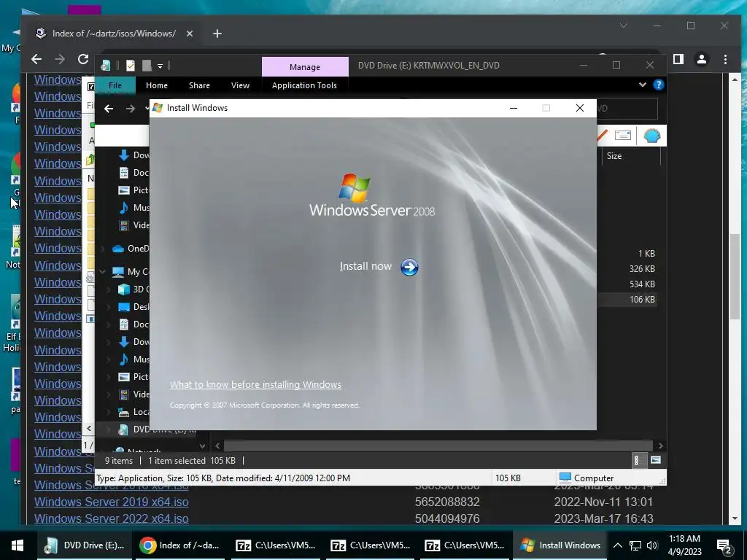The width and height of the screenshot is (747, 560).
Task: Expand the Desktop tree node
Action: point(108,307)
